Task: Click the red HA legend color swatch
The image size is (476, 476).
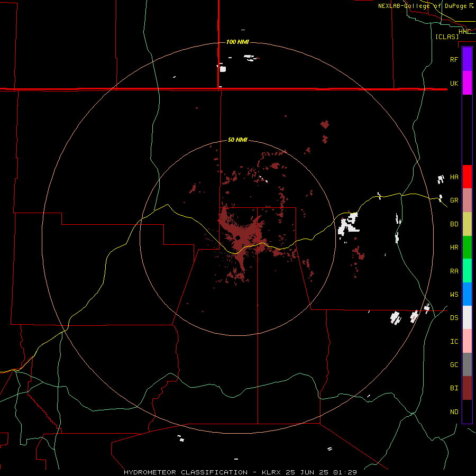Action: pos(467,177)
